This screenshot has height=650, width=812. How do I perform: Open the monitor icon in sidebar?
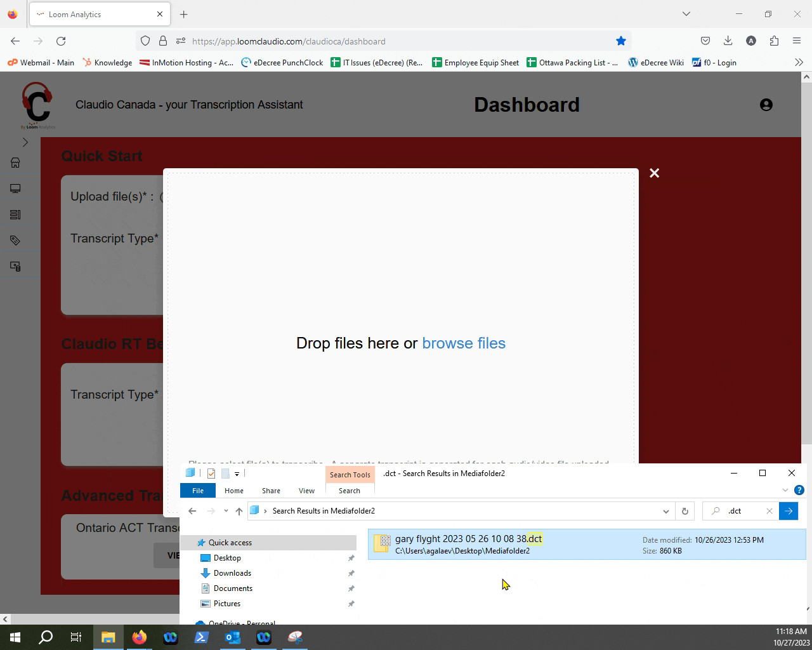15,189
